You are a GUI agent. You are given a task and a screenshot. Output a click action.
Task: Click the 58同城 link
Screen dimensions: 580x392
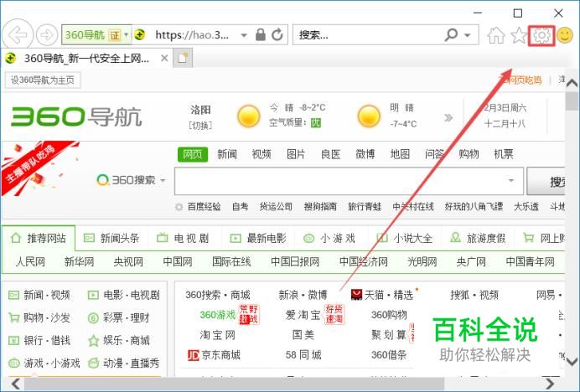303,355
